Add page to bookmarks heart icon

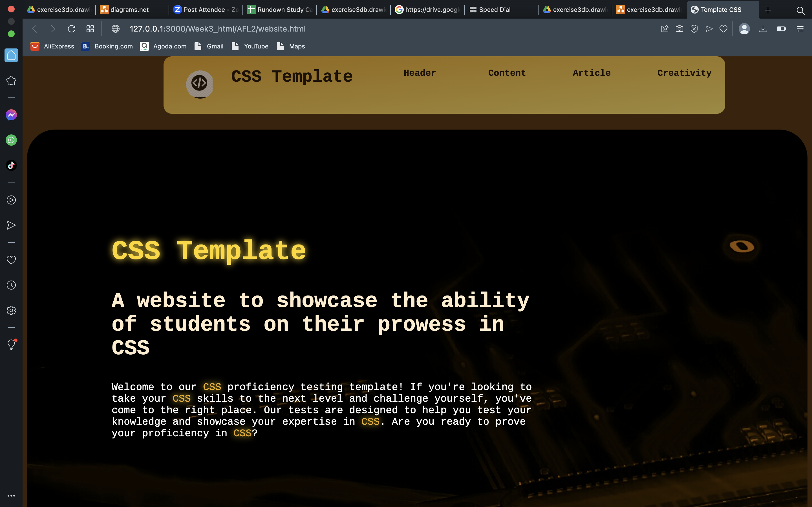pyautogui.click(x=723, y=29)
